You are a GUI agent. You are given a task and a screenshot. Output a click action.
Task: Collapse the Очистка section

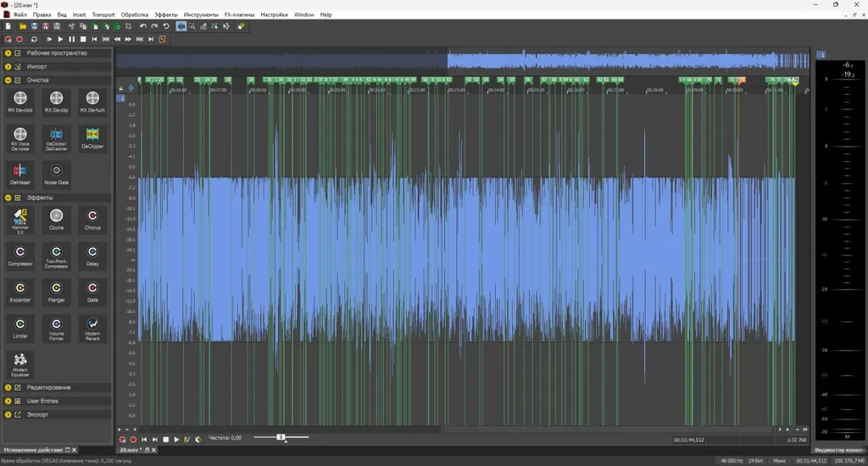8,80
